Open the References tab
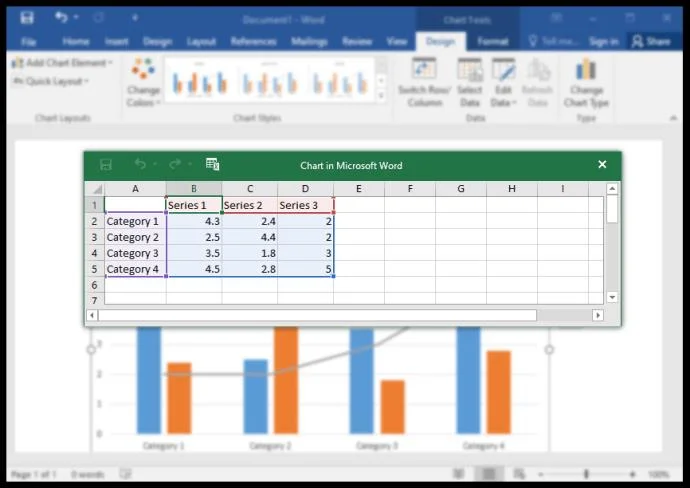 [253, 42]
